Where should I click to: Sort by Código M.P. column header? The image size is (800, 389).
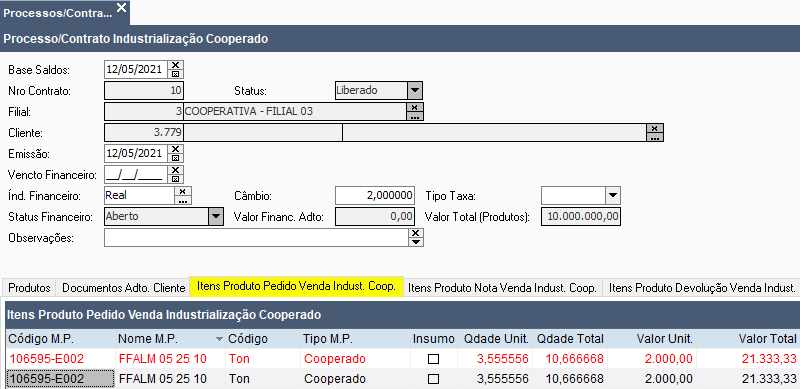[61, 338]
